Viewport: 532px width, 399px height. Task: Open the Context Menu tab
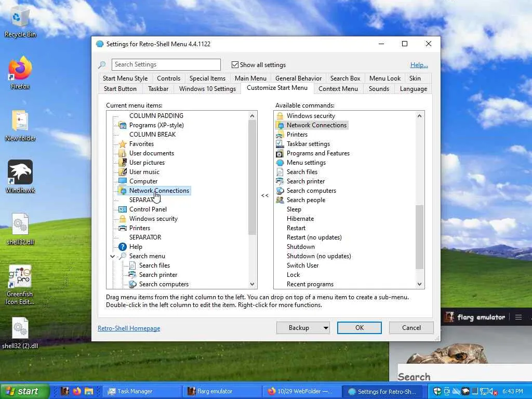(338, 89)
